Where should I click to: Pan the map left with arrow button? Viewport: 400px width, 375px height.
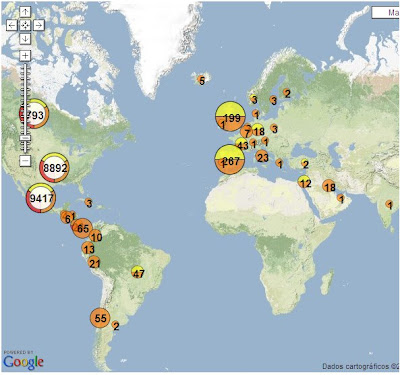12,25
